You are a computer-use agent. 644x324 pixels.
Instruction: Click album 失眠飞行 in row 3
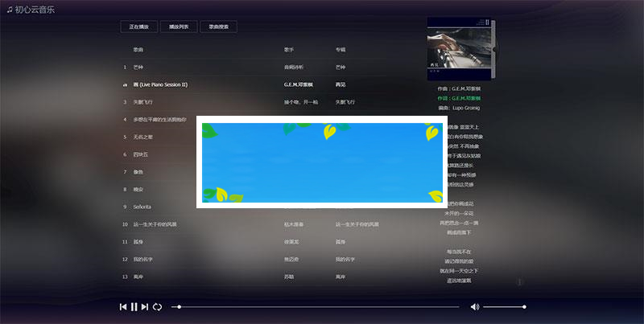coord(345,102)
